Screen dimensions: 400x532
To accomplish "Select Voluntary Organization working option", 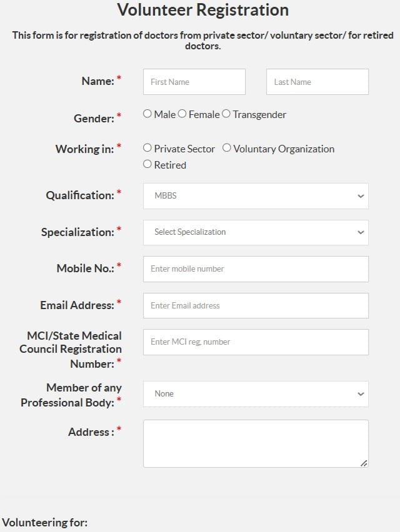I will [x=226, y=149].
